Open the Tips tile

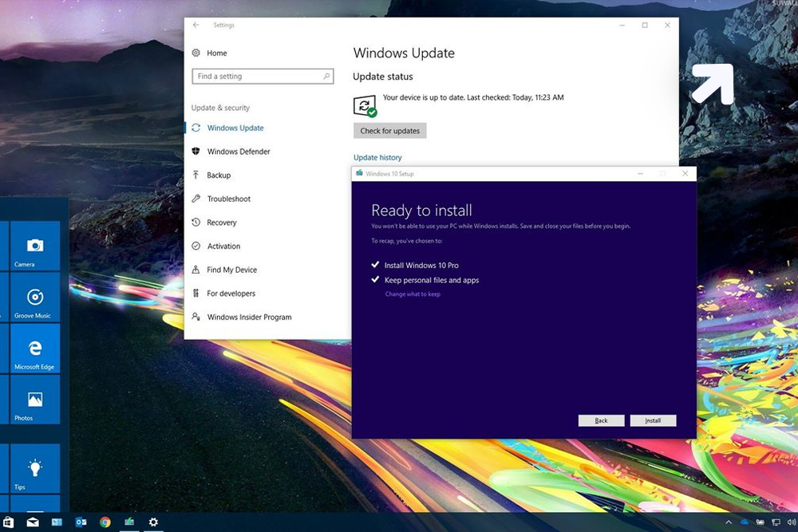(35, 468)
